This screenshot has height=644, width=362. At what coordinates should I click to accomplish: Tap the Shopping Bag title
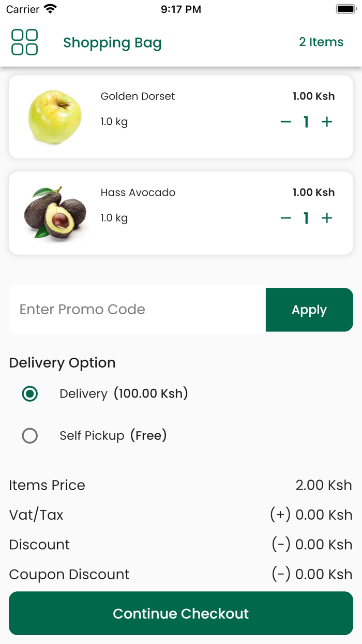[x=112, y=42]
